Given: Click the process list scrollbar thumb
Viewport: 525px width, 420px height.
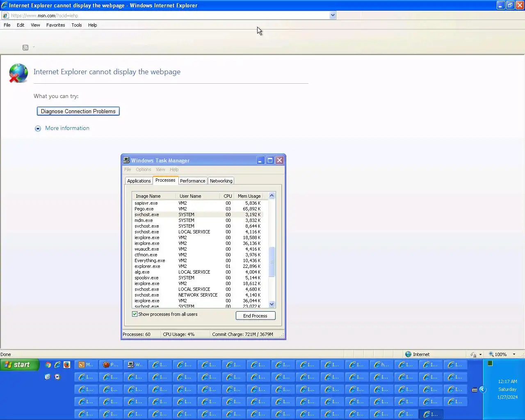Looking at the screenshot, I should (x=272, y=262).
